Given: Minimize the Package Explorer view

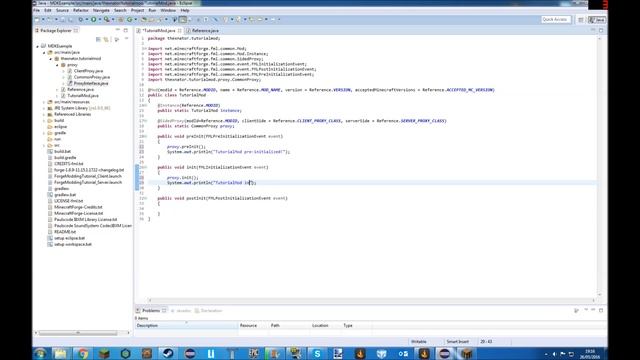Looking at the screenshot, I should (x=118, y=30).
